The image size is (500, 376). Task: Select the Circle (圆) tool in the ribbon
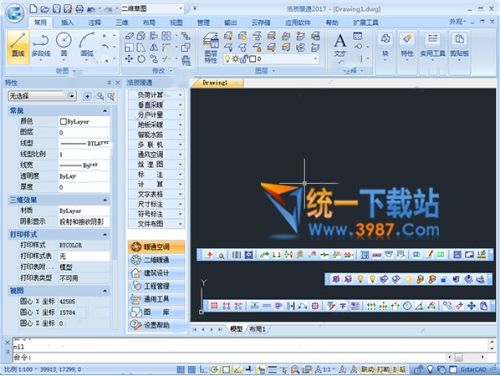64,45
